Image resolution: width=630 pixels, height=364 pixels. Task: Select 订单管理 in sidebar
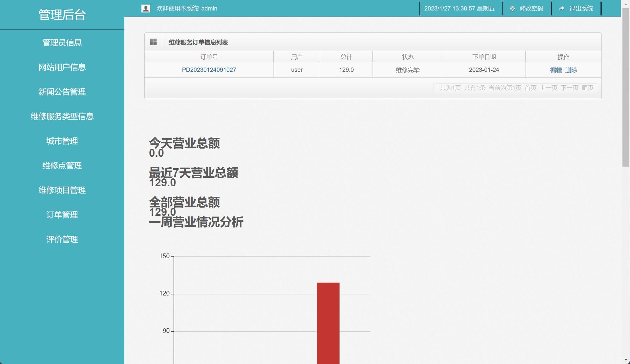tap(62, 215)
